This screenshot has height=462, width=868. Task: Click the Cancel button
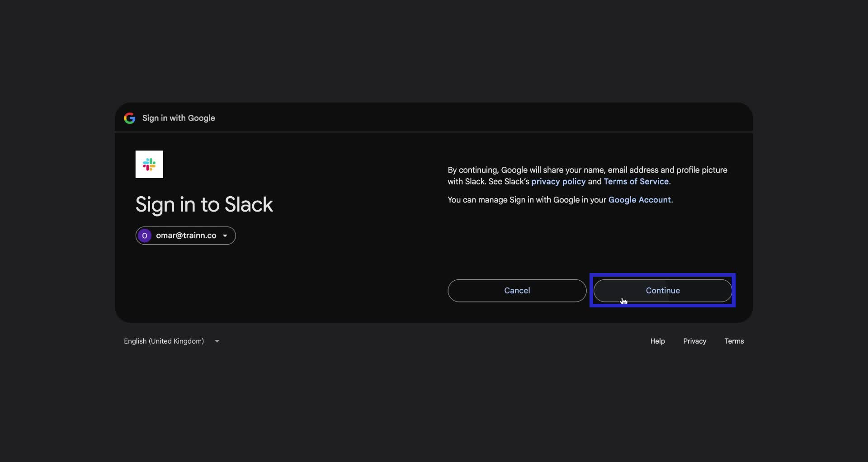(x=517, y=290)
